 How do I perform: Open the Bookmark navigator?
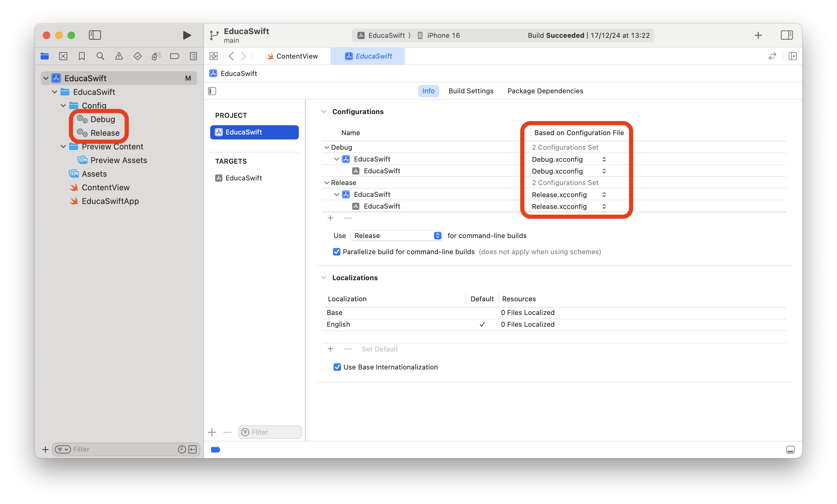coord(82,56)
